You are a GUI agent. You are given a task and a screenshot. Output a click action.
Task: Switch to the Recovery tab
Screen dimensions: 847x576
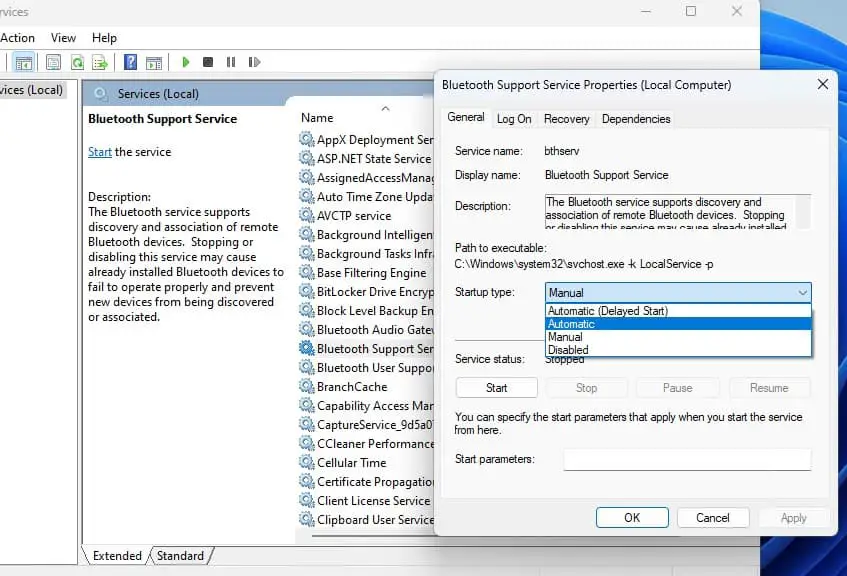coord(567,119)
